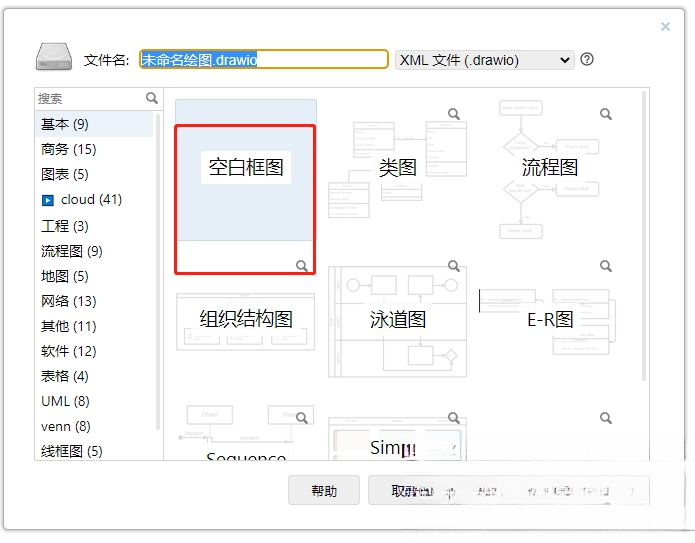Preview the 流程图 template via its magnifier icon
695x543 pixels.
pyautogui.click(x=605, y=114)
